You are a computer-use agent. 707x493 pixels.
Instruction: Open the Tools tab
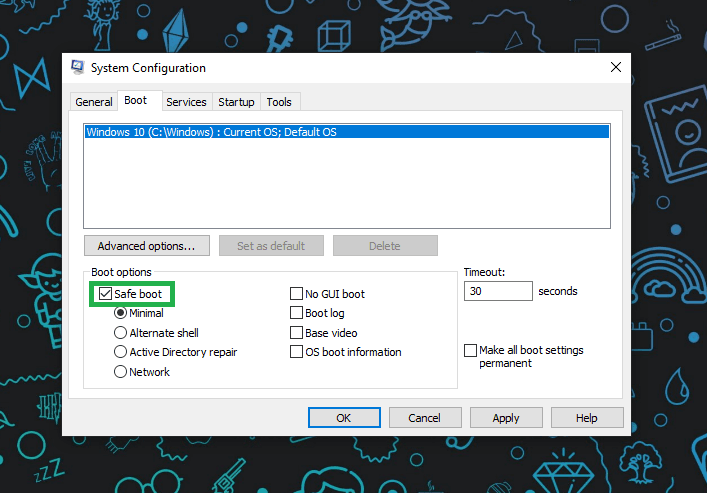[x=279, y=102]
